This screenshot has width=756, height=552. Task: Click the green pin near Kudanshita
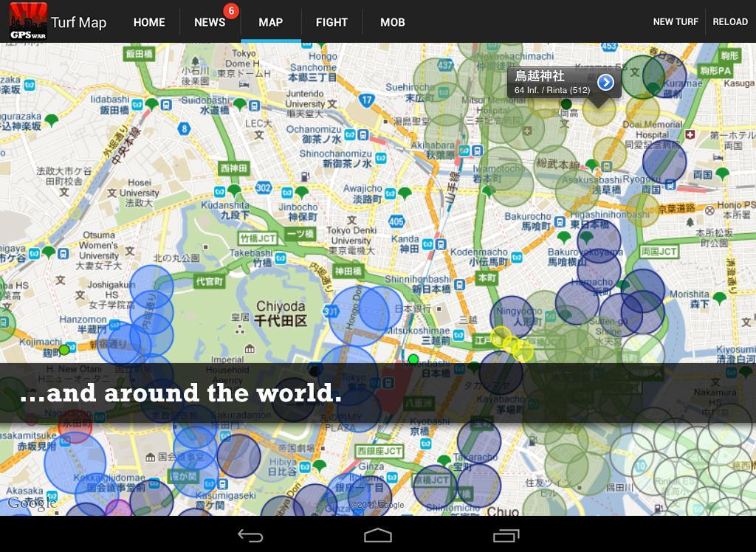click(x=235, y=190)
